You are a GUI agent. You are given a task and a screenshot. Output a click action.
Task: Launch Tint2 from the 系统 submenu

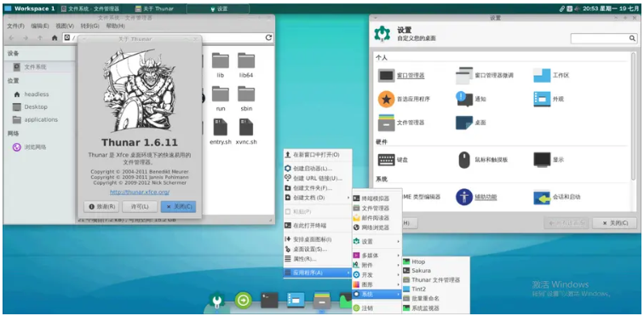coord(436,290)
